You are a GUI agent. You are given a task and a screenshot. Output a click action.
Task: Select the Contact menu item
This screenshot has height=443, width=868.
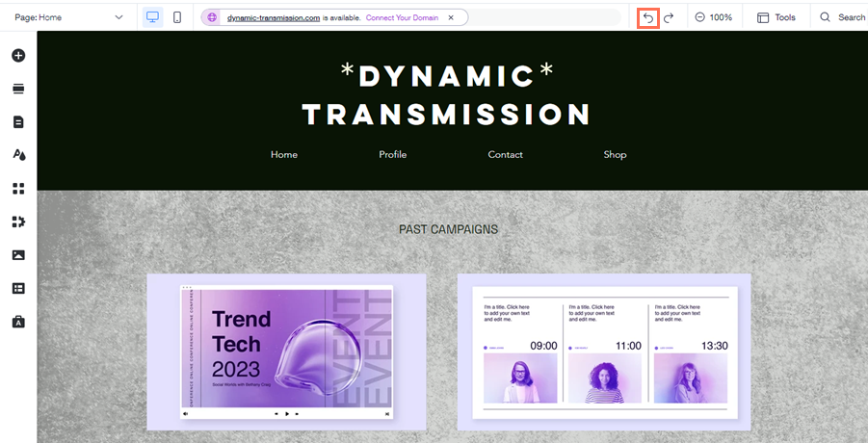[506, 154]
